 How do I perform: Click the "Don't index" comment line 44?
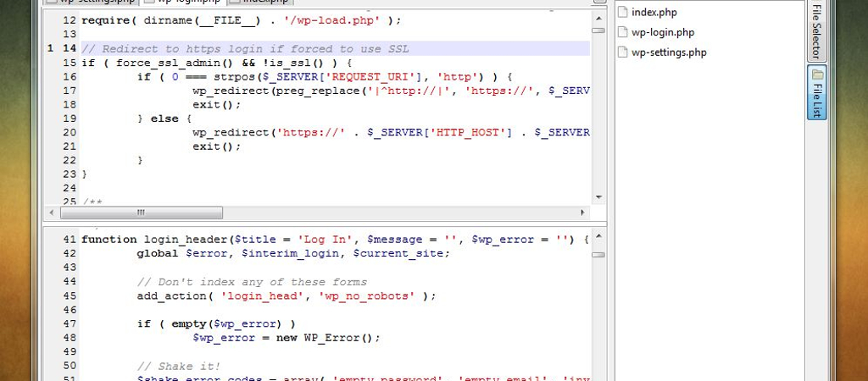point(252,281)
